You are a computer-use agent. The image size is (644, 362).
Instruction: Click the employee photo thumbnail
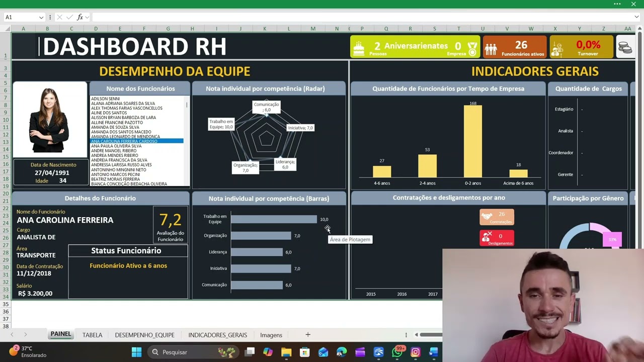[50, 119]
